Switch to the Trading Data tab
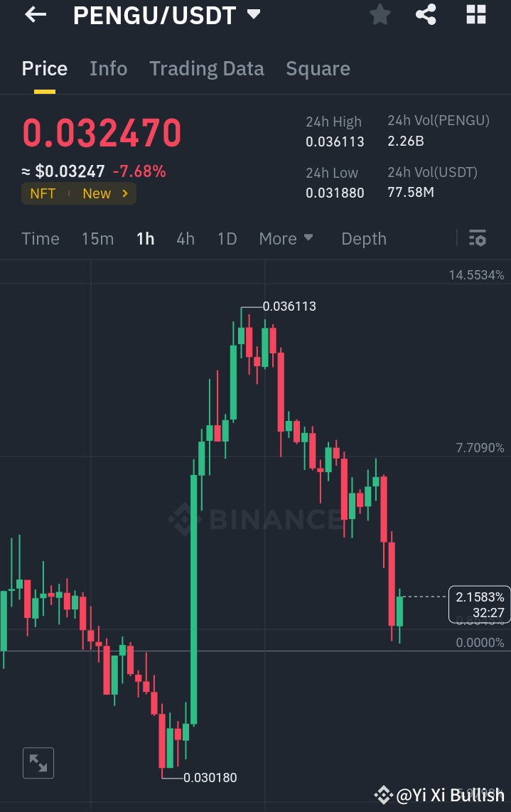This screenshot has width=511, height=812. tap(206, 68)
